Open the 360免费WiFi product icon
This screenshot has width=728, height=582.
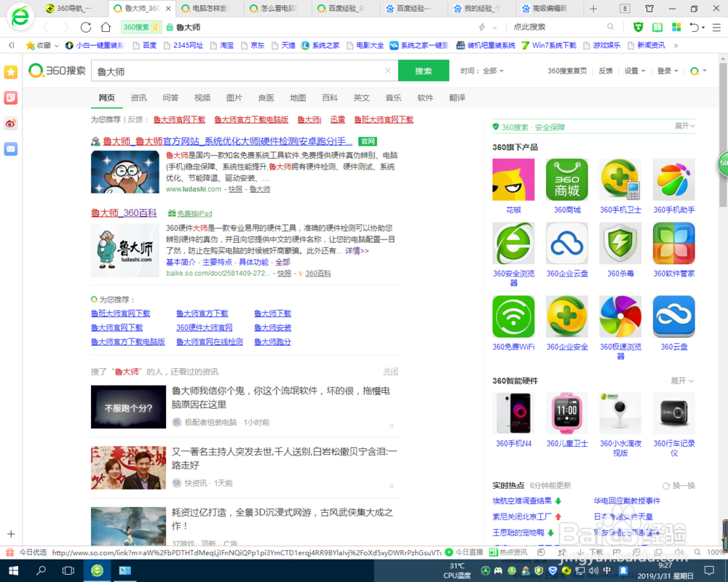click(x=513, y=316)
